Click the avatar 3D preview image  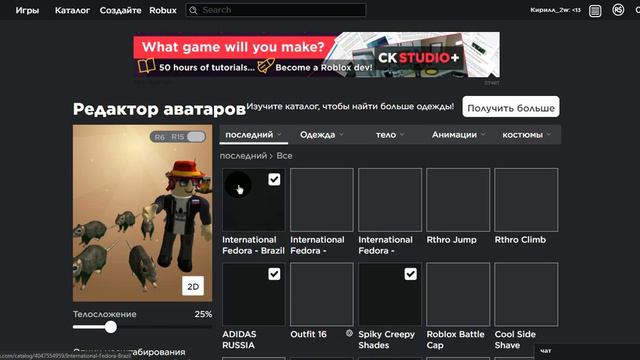click(142, 213)
